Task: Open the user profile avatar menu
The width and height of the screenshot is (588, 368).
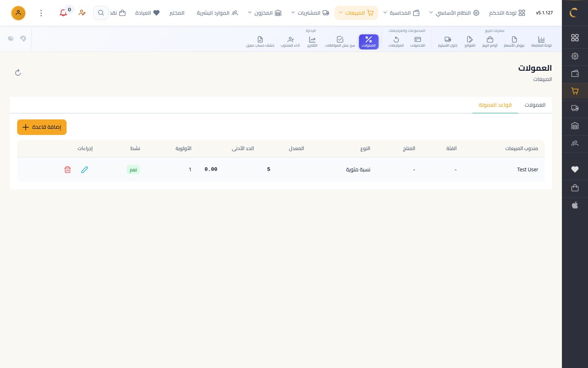Action: coord(18,13)
